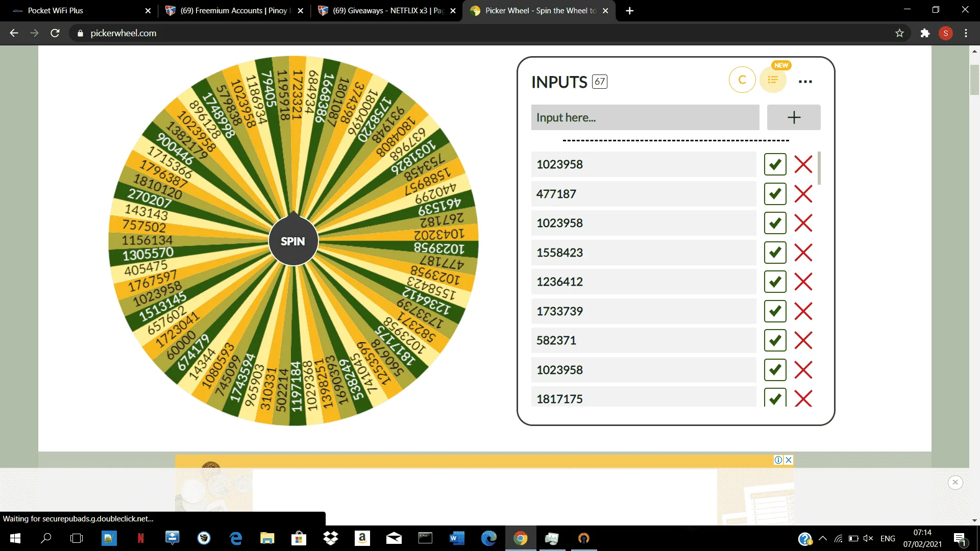Viewport: 980px width, 551px height.
Task: Add input with the plus button
Action: click(794, 117)
